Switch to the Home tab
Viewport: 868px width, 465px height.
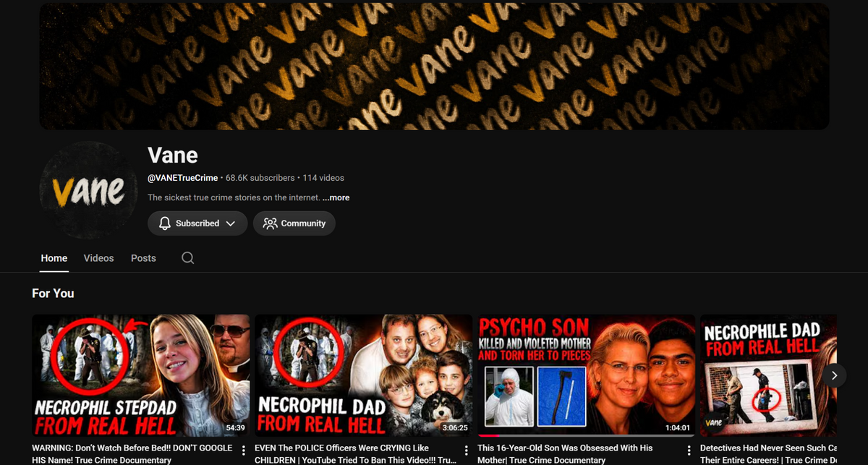(x=54, y=258)
